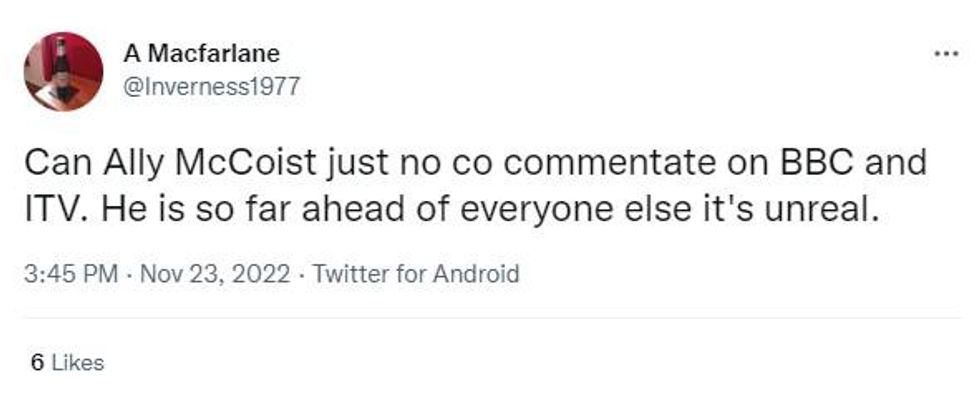This screenshot has height=403, width=980.
Task: Click the likes count number 6
Action: point(37,363)
